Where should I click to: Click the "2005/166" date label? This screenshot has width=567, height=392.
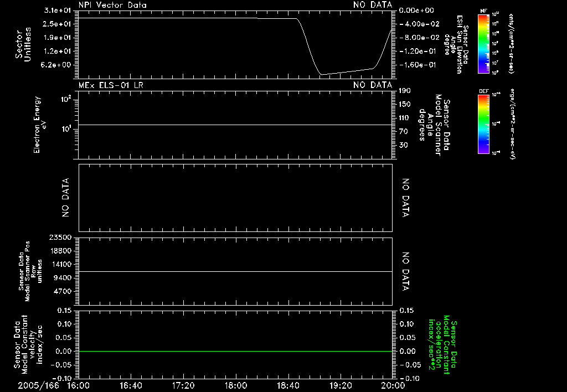point(38,385)
